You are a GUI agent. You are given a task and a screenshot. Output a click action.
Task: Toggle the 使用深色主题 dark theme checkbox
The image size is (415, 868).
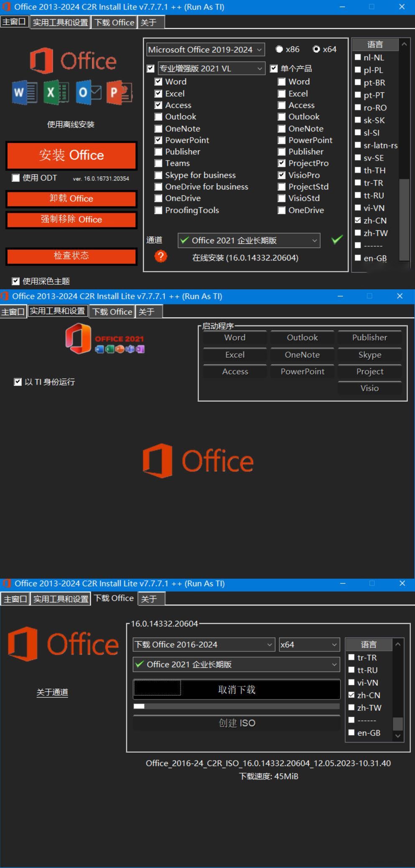[16, 281]
